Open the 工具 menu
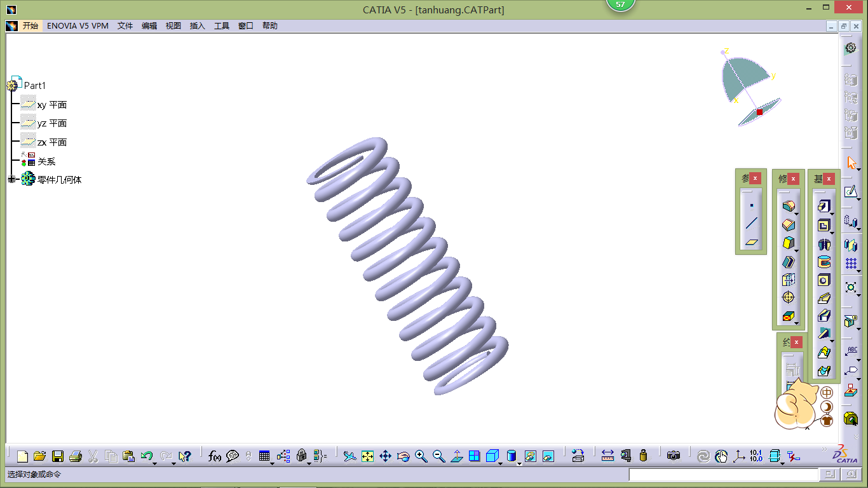The width and height of the screenshot is (868, 488). click(x=222, y=26)
